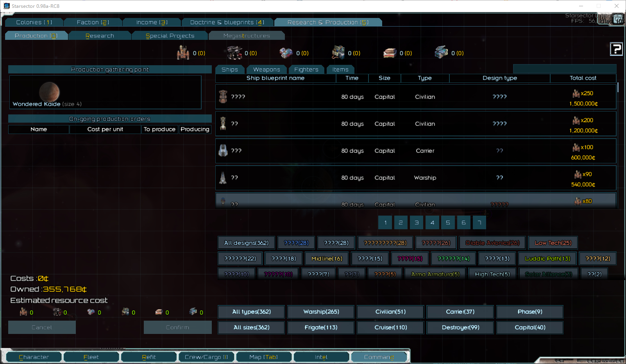Click the warship blueprint ship icon
Viewport: 626px width, 364px height.
(223, 178)
